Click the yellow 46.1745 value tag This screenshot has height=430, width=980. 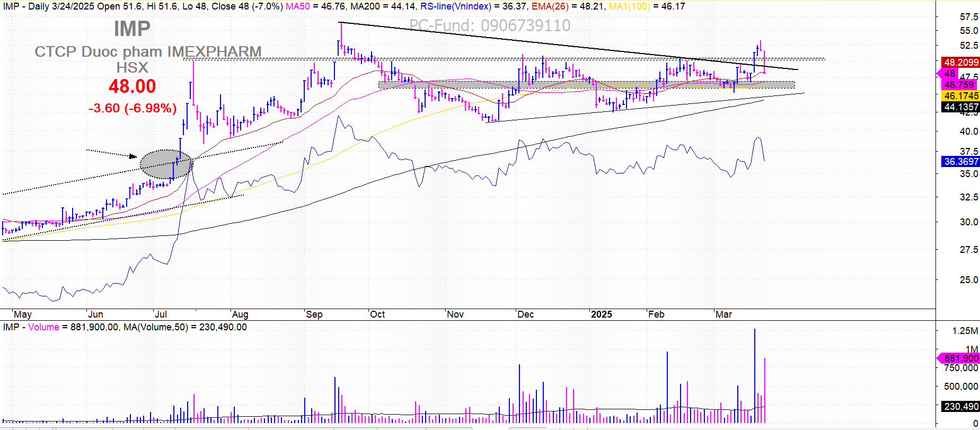961,96
